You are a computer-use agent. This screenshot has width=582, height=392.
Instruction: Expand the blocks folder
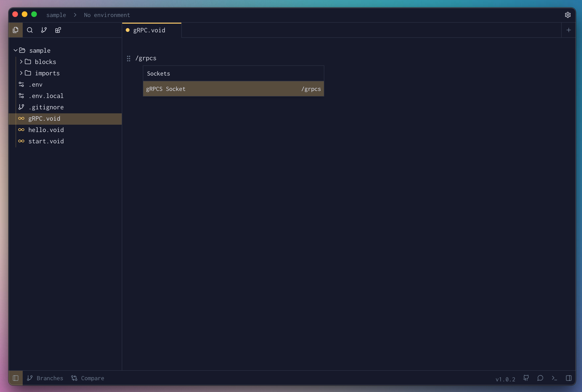(21, 62)
